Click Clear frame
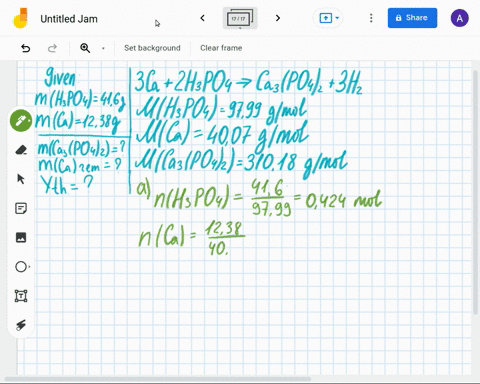The image size is (480, 384). [x=221, y=48]
